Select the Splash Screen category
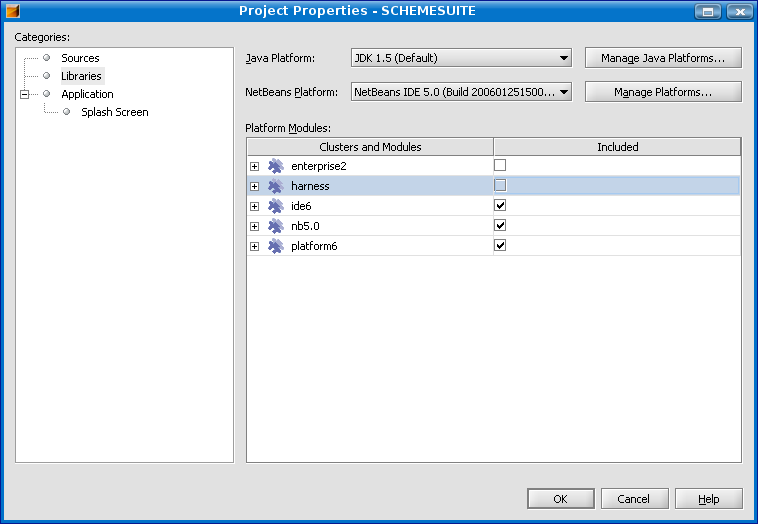This screenshot has height=524, width=758. (x=115, y=112)
